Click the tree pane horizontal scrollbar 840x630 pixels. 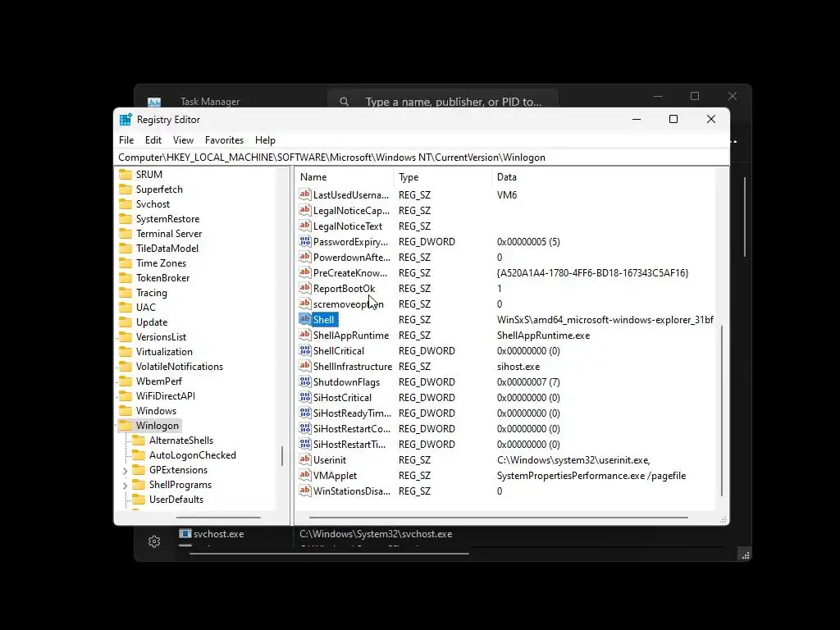218,518
